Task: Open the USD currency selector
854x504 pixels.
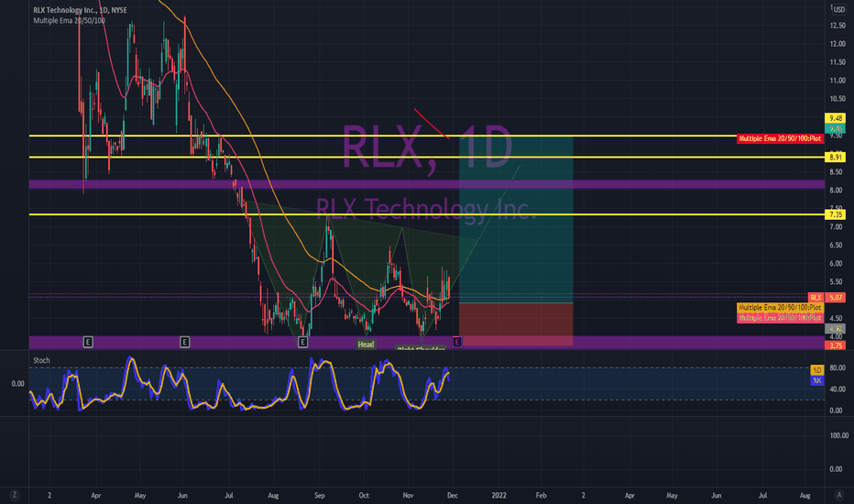Action: point(838,10)
